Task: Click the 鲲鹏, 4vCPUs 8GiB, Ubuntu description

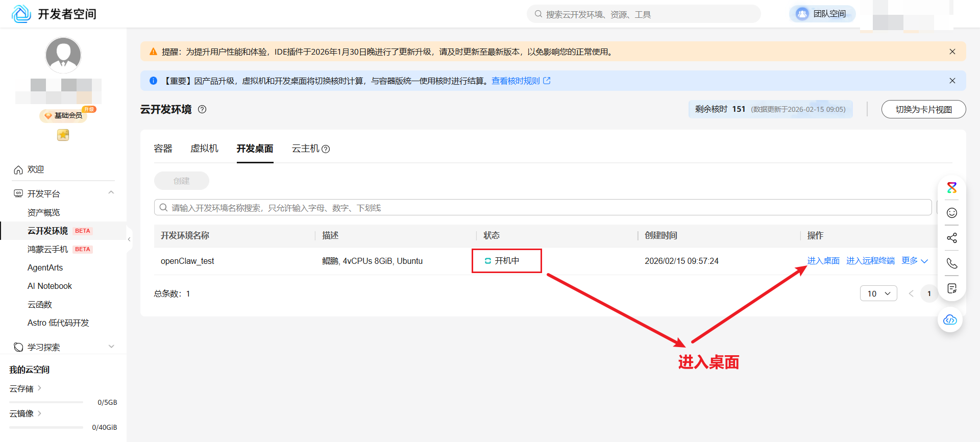Action: 372,261
